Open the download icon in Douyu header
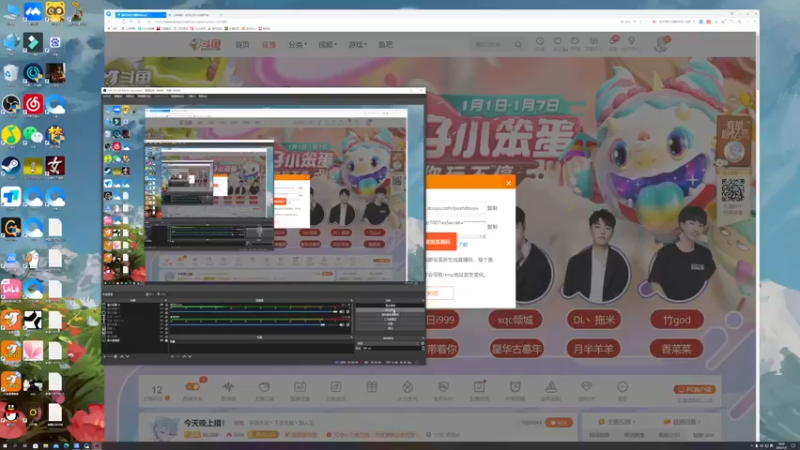800x450 pixels. [x=593, y=41]
